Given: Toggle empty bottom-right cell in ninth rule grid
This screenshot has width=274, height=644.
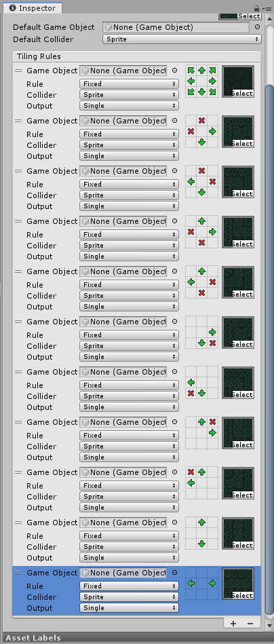Looking at the screenshot, I should (212, 493).
